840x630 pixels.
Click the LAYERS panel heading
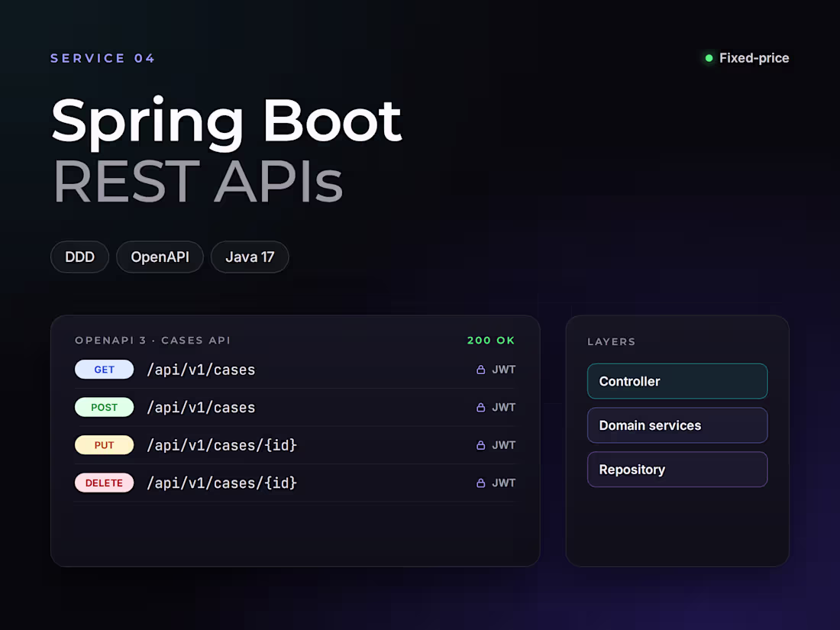[x=611, y=342]
